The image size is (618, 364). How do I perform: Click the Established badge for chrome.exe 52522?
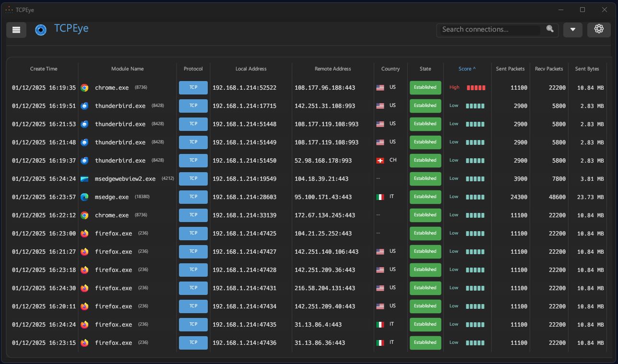click(x=425, y=88)
